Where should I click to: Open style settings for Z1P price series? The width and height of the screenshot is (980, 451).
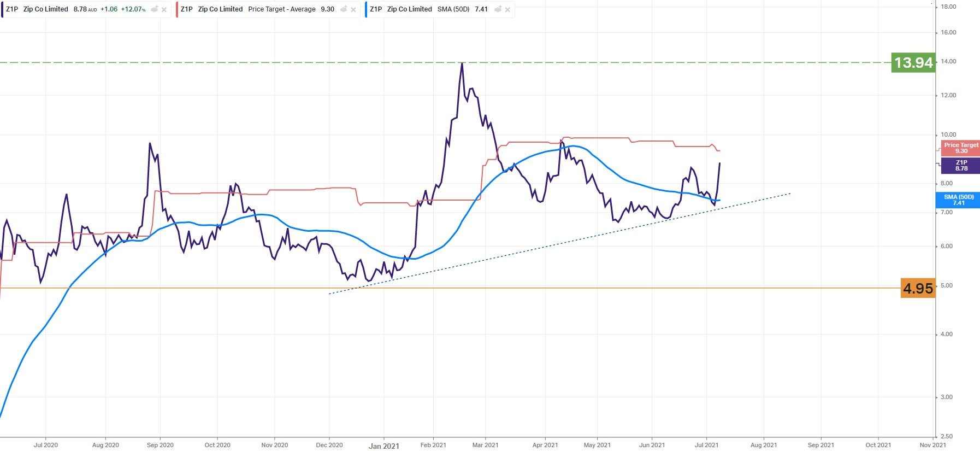(x=155, y=9)
